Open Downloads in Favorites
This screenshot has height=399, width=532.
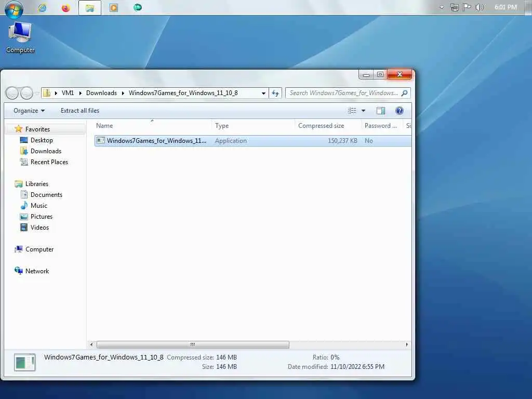tap(46, 151)
